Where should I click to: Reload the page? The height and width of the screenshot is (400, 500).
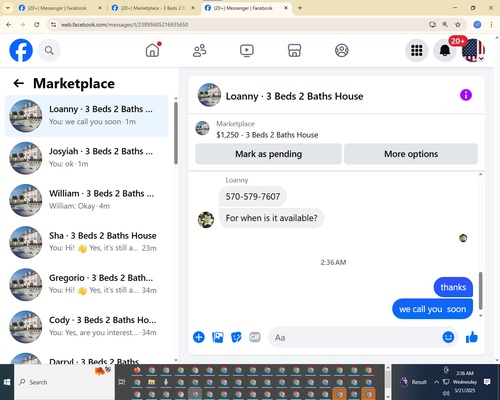point(37,25)
